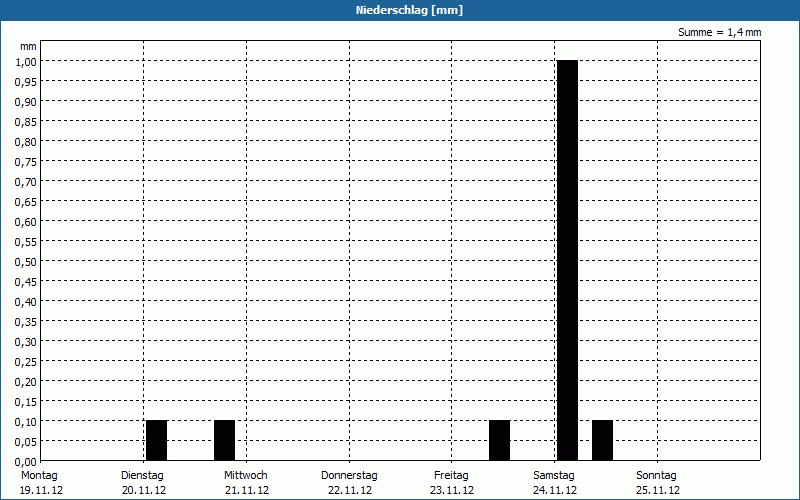Select the tall 1,00 mm bar on Samstag
Image resolution: width=800 pixels, height=500 pixels.
(567, 260)
